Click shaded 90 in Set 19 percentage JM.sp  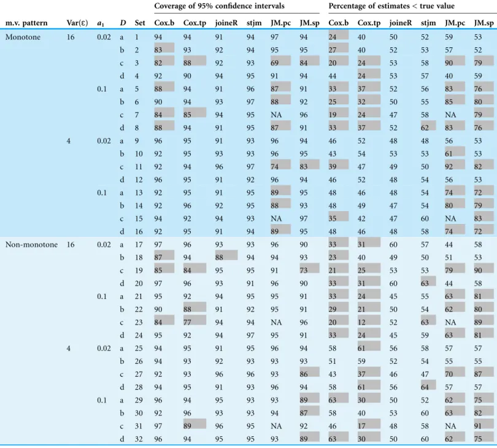pyautogui.click(x=484, y=269)
